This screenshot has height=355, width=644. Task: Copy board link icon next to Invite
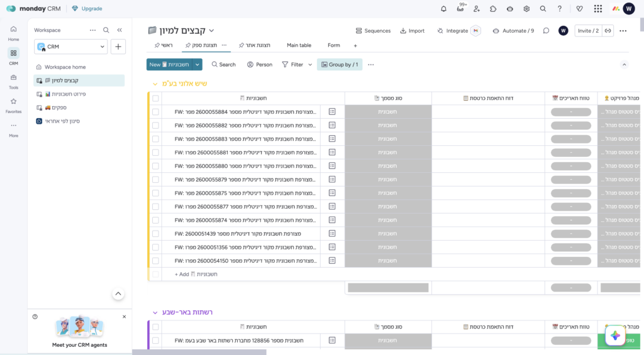click(x=608, y=31)
